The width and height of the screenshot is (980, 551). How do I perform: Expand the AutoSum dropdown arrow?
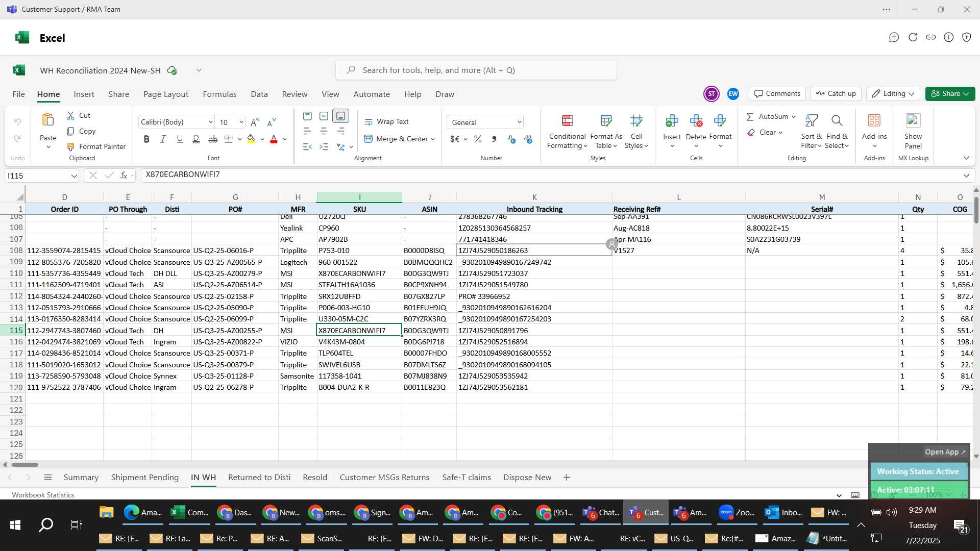tap(794, 117)
